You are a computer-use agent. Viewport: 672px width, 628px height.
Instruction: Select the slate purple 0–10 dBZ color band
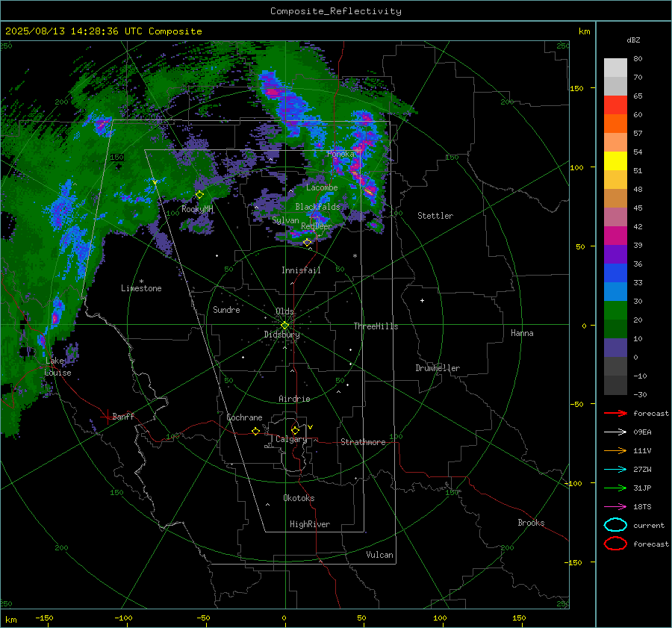615,348
